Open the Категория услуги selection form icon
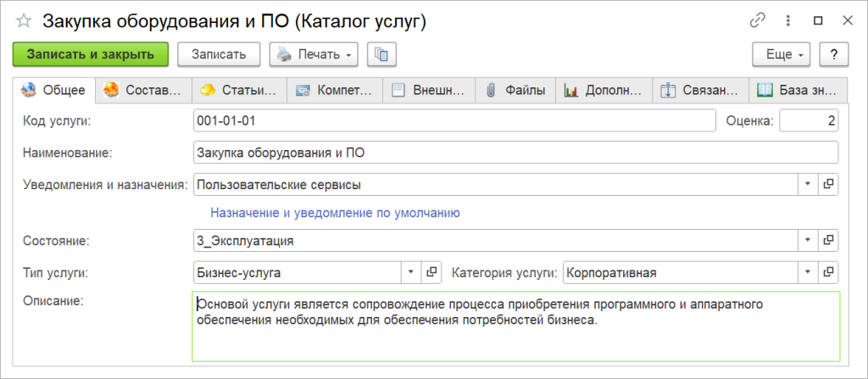The width and height of the screenshot is (868, 379). [829, 272]
